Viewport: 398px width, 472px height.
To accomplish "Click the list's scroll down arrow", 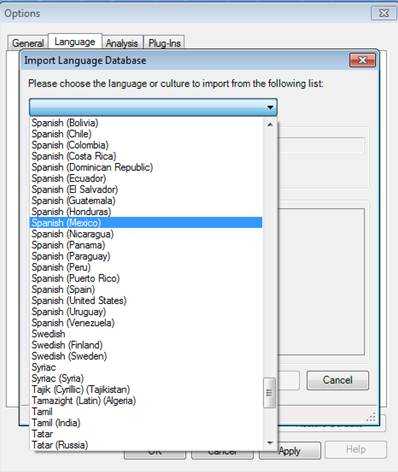I will 270,443.
